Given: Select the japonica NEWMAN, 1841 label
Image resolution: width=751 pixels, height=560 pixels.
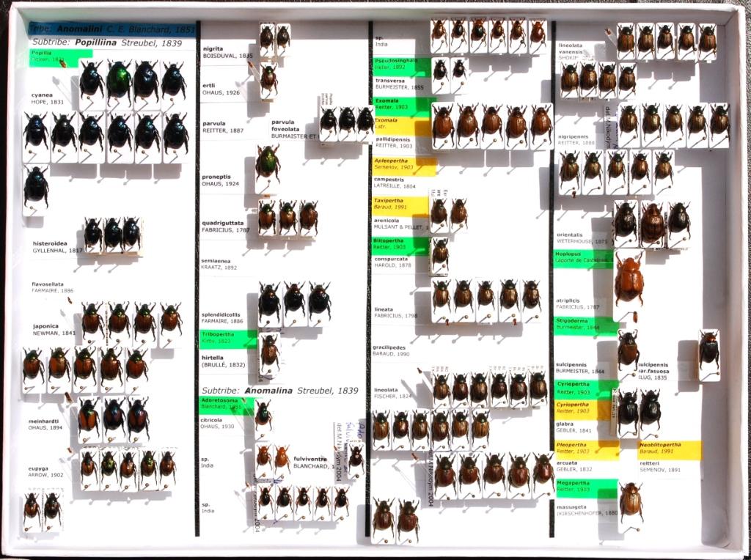Looking at the screenshot, I should click(x=54, y=329).
